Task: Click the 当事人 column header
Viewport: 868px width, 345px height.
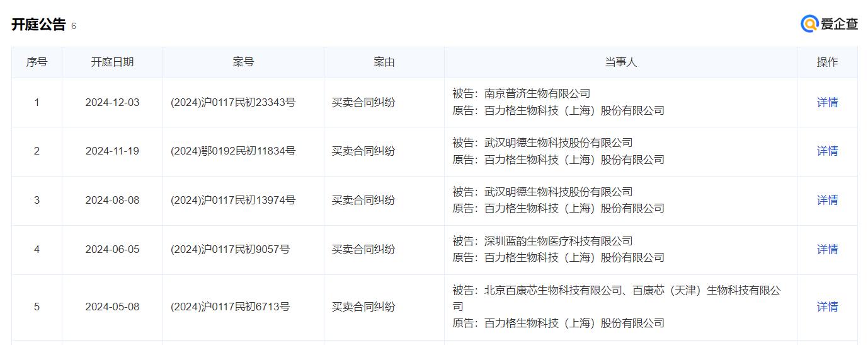Action: click(x=621, y=62)
